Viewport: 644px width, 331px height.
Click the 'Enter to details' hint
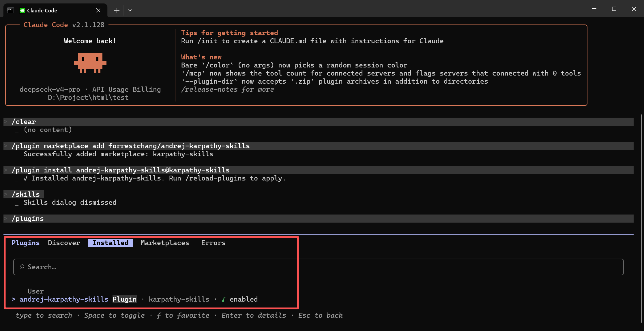coord(254,315)
